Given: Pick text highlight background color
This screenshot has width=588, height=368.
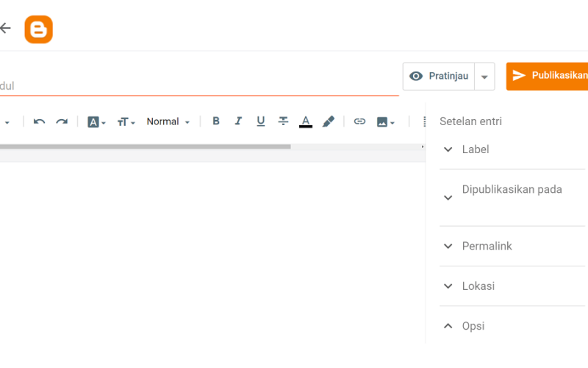Looking at the screenshot, I should click(328, 121).
